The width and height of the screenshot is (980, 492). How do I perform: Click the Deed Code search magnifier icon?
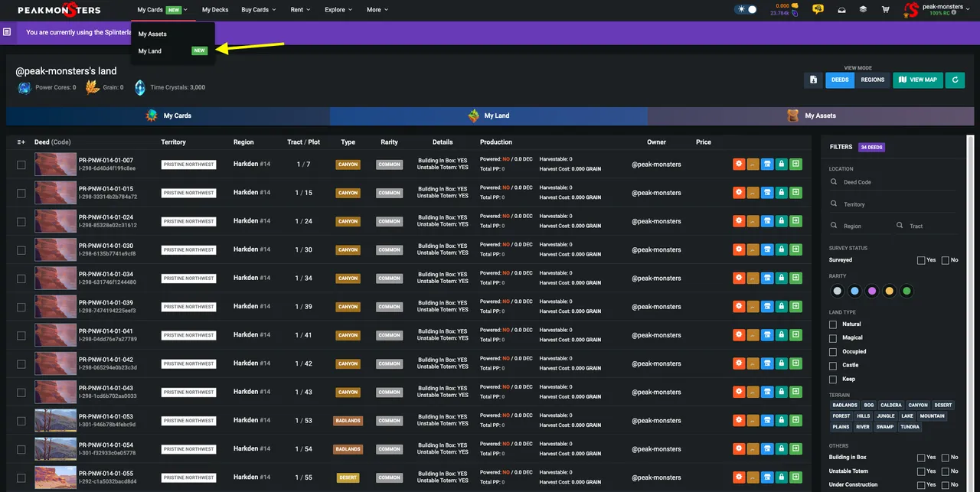(834, 182)
